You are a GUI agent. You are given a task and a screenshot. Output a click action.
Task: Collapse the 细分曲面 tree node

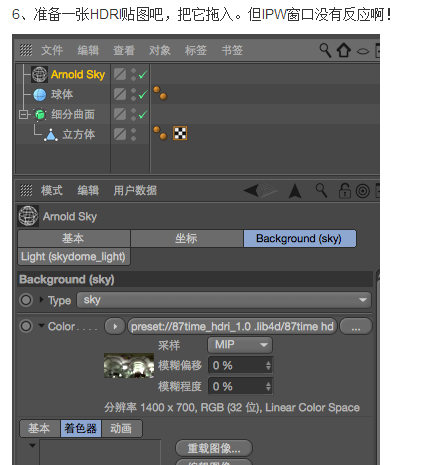23,115
